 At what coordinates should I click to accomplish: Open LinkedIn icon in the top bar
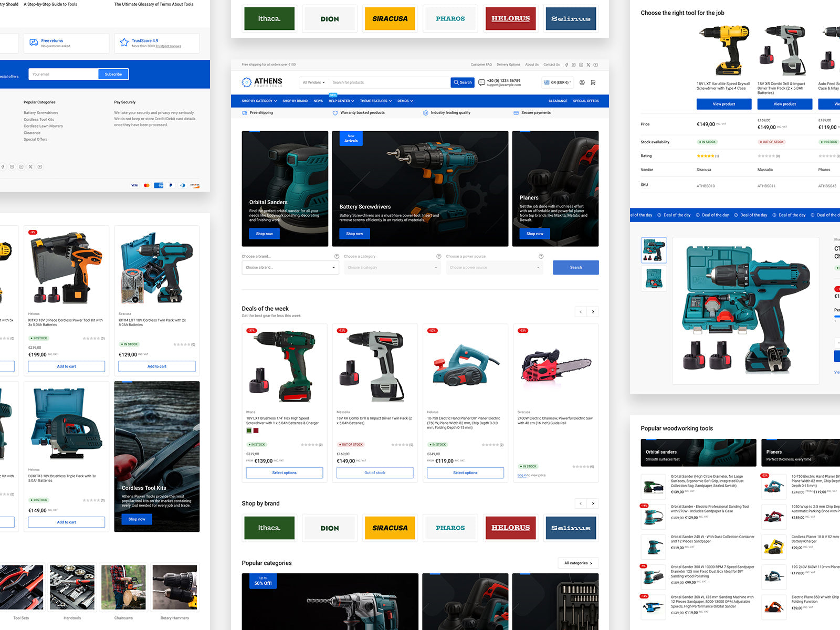(581, 65)
